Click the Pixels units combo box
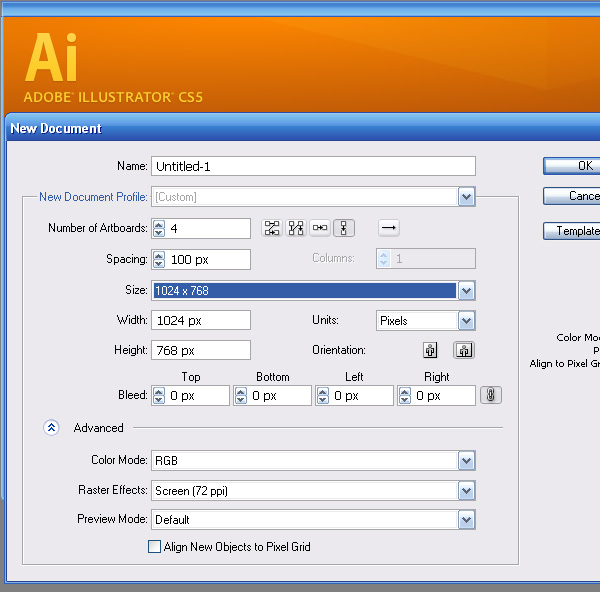 click(x=426, y=321)
